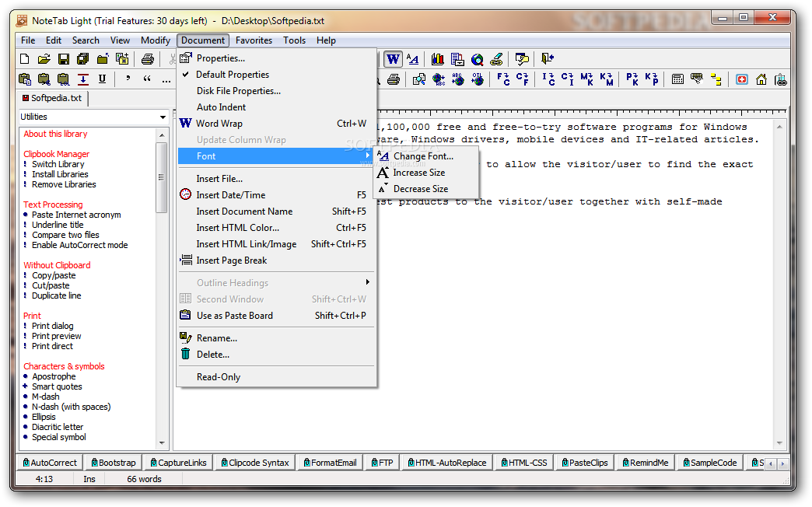Select Insert Date/Time menu item
Image resolution: width=812 pixels, height=507 pixels.
point(277,195)
